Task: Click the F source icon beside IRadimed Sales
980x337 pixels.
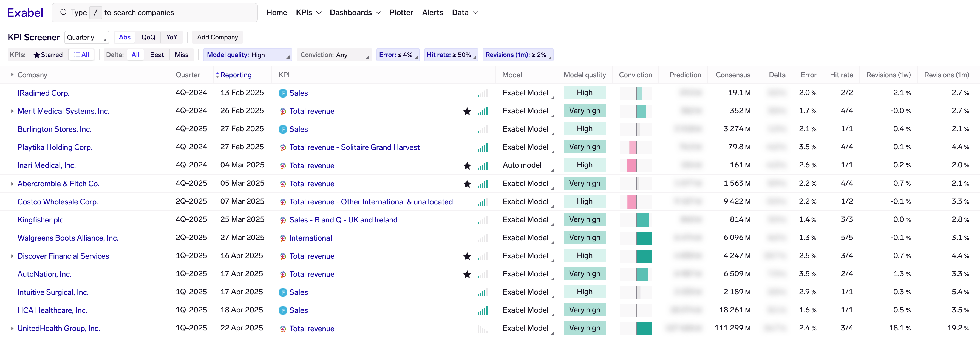Action: [x=283, y=93]
